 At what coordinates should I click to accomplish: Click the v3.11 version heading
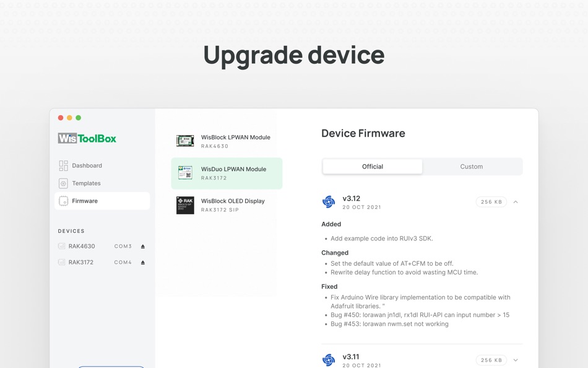pyautogui.click(x=350, y=357)
